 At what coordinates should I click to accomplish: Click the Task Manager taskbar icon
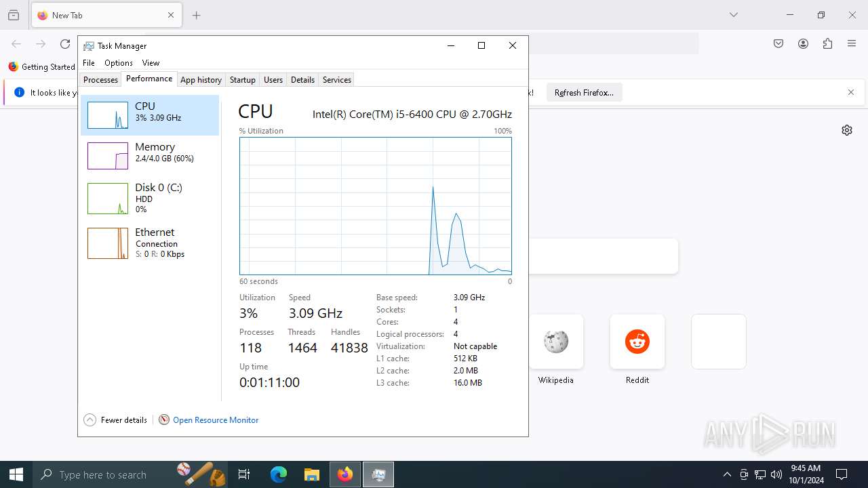pyautogui.click(x=378, y=474)
